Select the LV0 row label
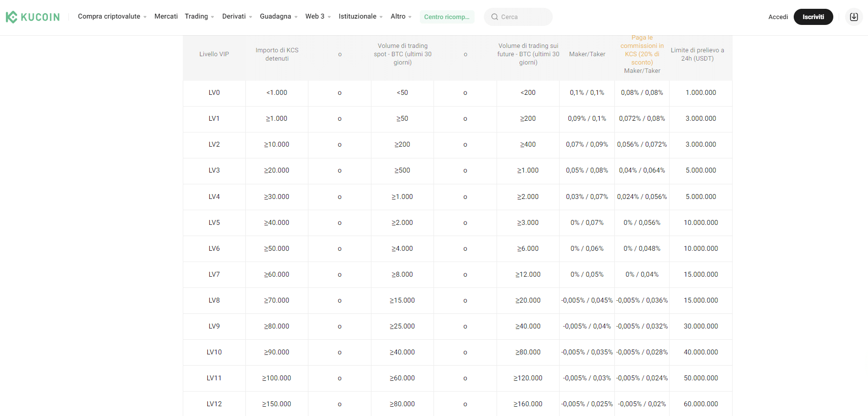This screenshot has height=416, width=868. point(214,93)
